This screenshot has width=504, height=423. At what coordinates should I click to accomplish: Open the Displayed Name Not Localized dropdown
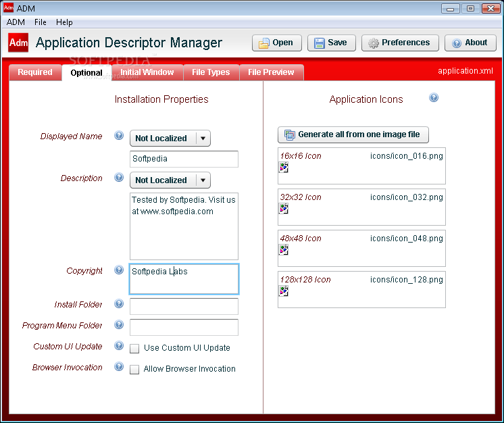pyautogui.click(x=170, y=139)
